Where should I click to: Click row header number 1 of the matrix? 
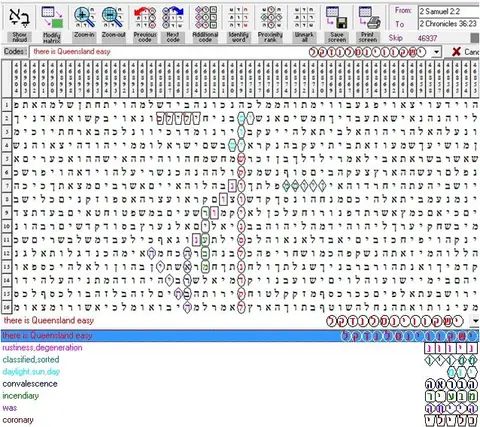[x=6, y=105]
